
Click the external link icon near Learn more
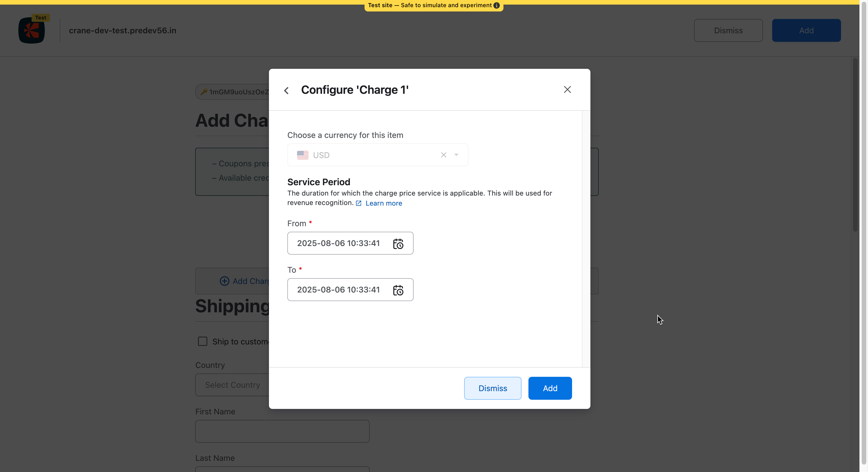click(x=359, y=203)
